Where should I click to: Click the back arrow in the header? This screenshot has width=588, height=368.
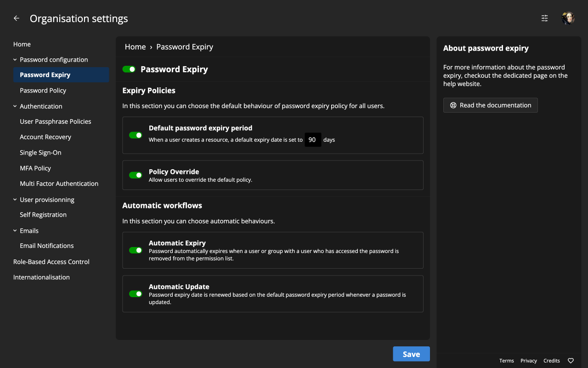pyautogui.click(x=16, y=18)
